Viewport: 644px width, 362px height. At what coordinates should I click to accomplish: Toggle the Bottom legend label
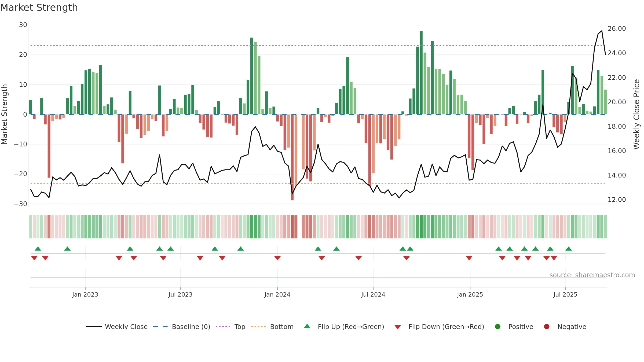coord(282,327)
